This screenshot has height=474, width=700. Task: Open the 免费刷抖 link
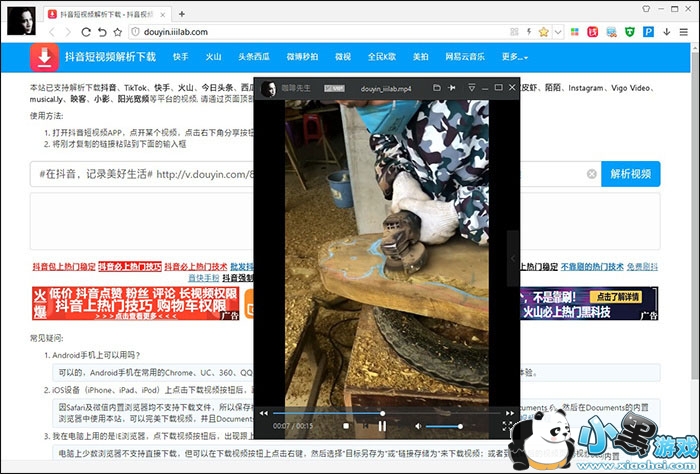point(642,266)
